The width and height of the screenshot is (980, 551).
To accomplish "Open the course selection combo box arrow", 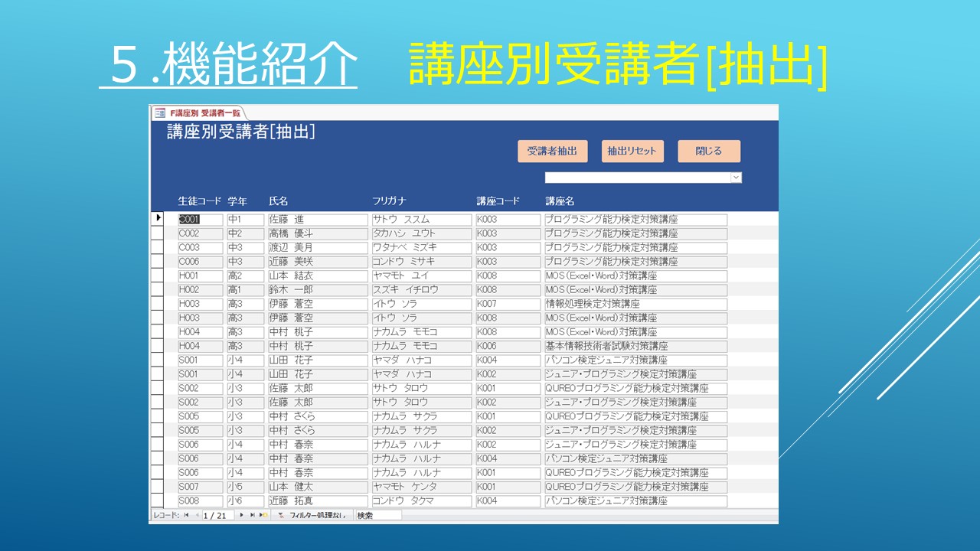I will (x=736, y=178).
